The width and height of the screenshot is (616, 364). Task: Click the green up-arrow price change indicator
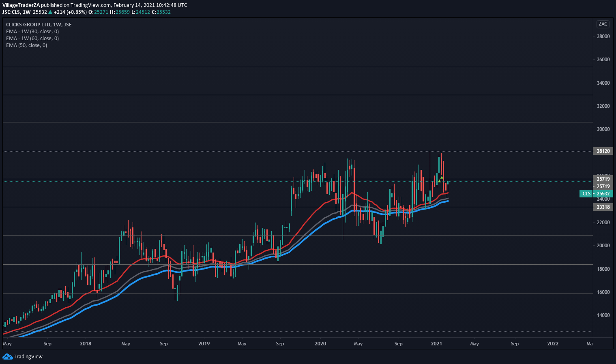click(51, 12)
